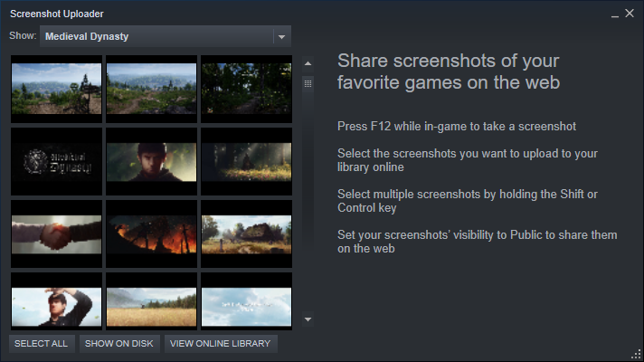Close the Screenshot Uploader window
The image size is (644, 362).
[x=630, y=14]
